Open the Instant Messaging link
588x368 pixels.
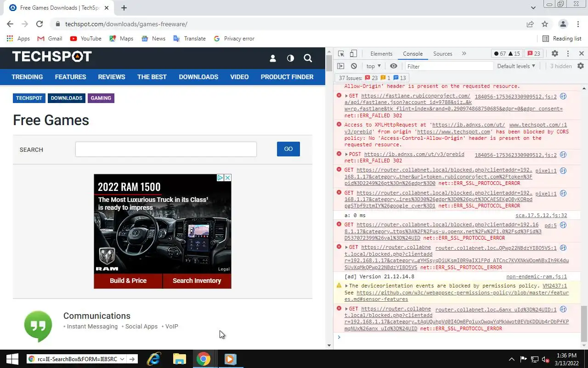tap(92, 326)
